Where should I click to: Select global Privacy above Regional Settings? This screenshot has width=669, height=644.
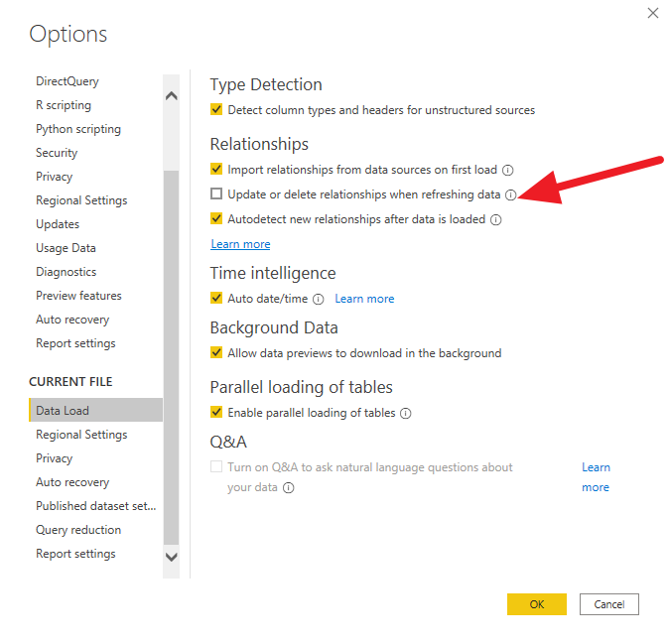pyautogui.click(x=55, y=177)
